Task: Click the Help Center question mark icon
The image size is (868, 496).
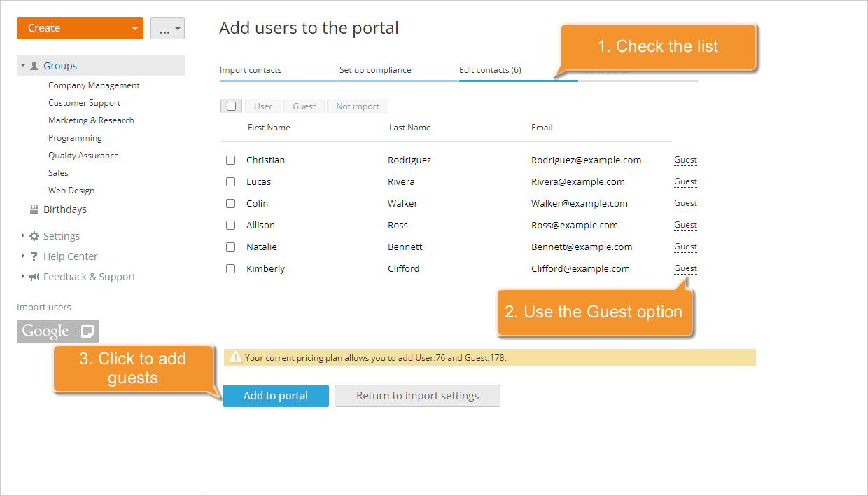Action: pos(34,256)
